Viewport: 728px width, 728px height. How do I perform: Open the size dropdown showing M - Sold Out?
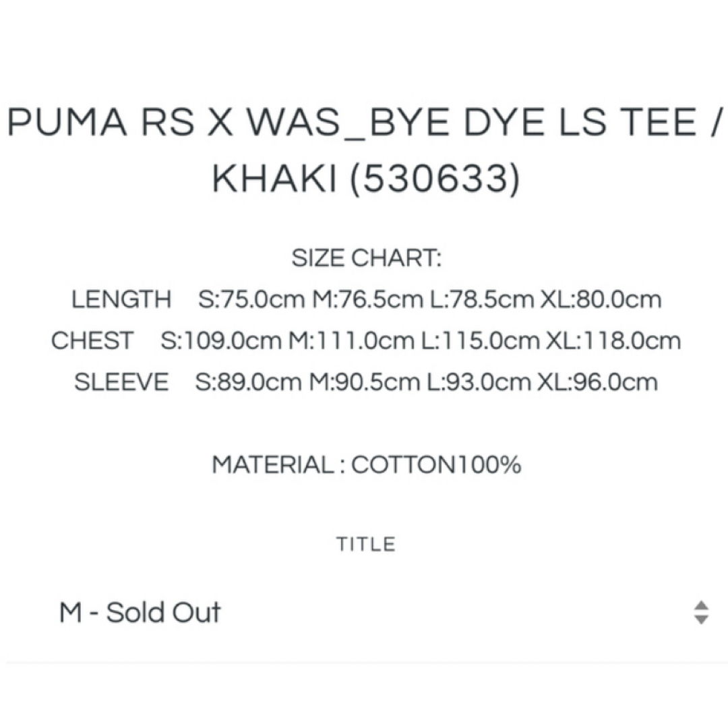tap(364, 612)
